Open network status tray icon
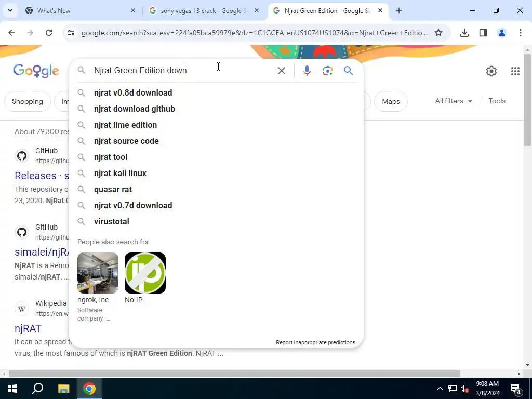The height and width of the screenshot is (399, 532). click(453, 389)
